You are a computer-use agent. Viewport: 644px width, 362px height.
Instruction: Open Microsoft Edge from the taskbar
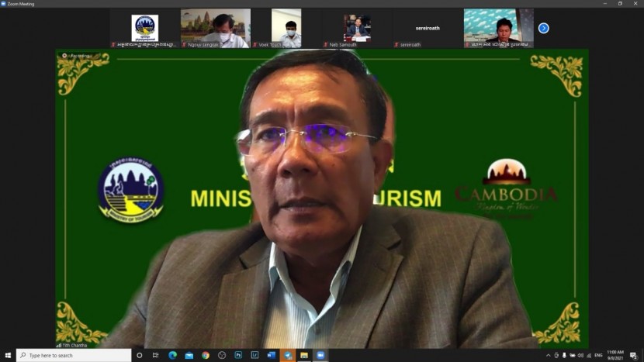click(173, 355)
